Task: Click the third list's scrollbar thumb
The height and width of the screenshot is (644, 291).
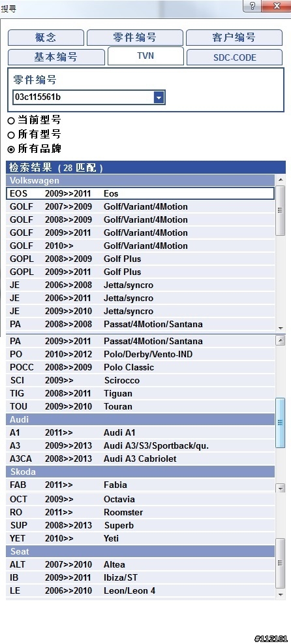Action: [281, 563]
